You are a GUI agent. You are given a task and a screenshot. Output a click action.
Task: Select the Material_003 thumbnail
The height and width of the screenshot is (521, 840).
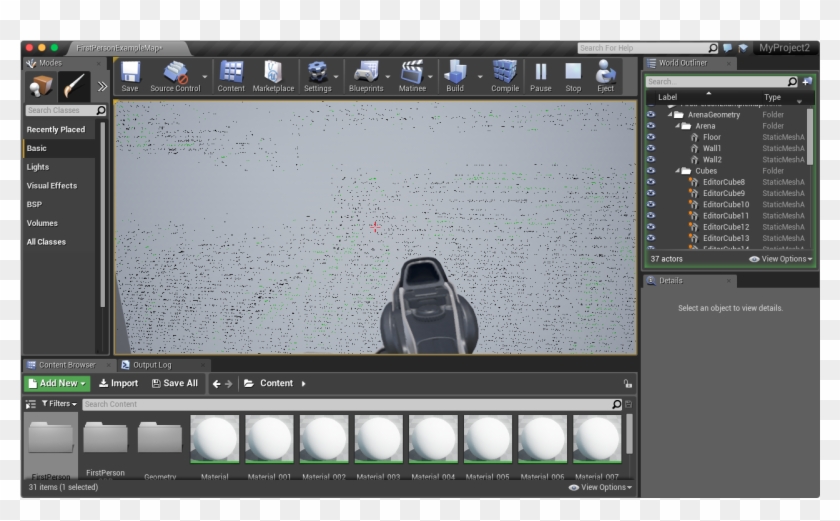coord(378,440)
